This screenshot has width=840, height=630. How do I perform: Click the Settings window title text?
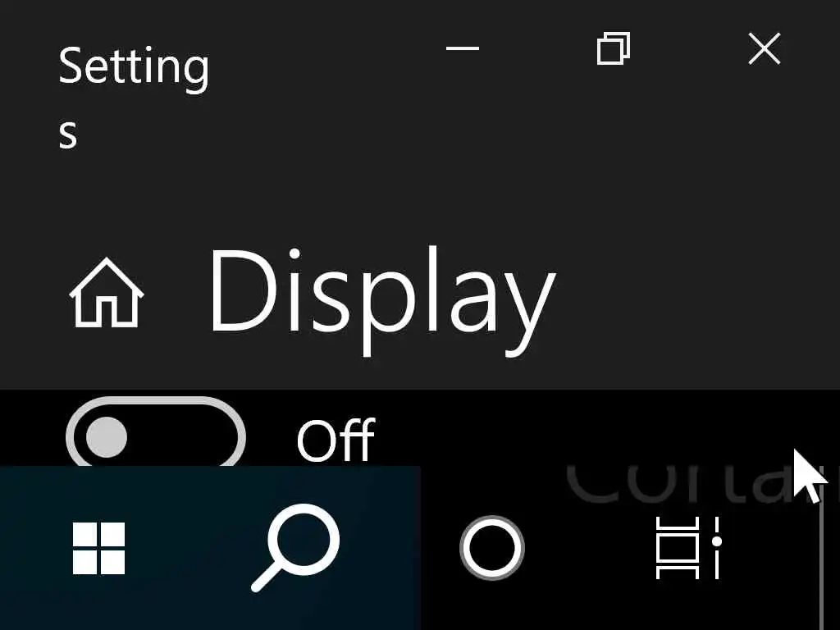click(x=134, y=97)
